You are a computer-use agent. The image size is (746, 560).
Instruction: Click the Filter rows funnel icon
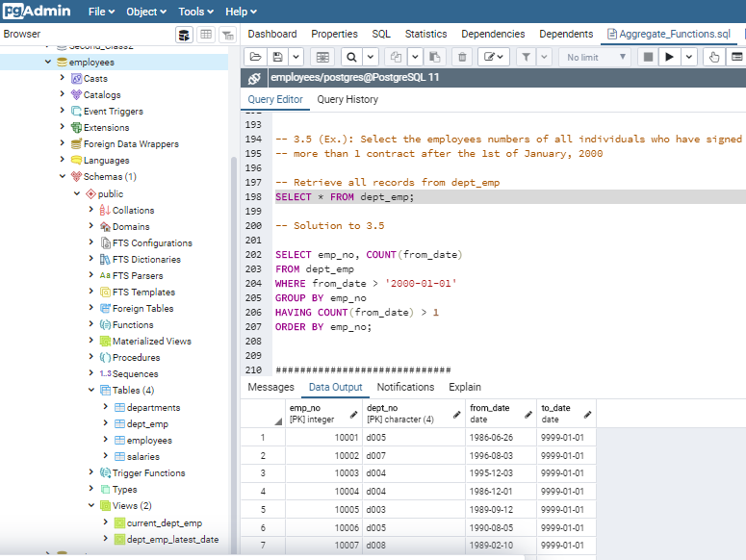[527, 58]
